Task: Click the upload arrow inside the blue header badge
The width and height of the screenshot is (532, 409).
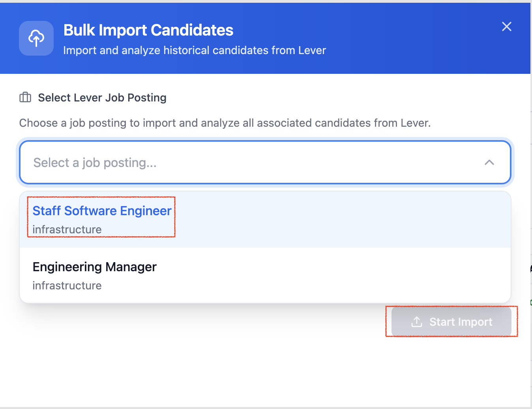Action: click(36, 38)
